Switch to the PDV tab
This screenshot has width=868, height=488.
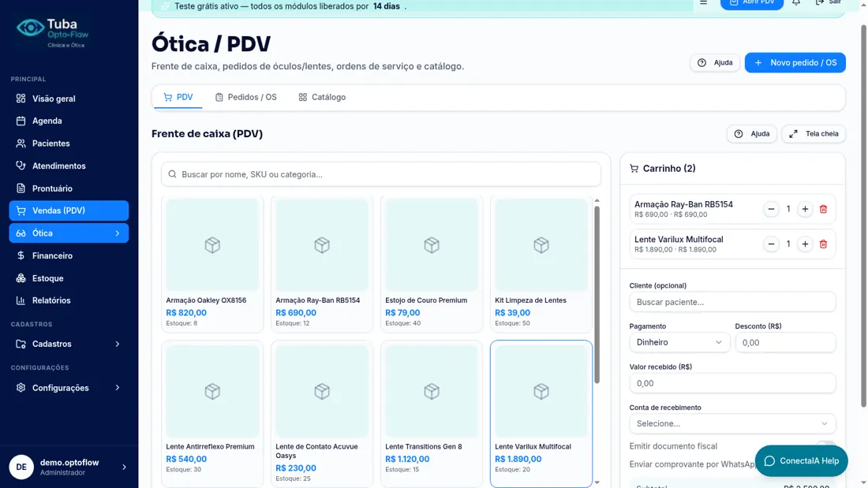[178, 98]
